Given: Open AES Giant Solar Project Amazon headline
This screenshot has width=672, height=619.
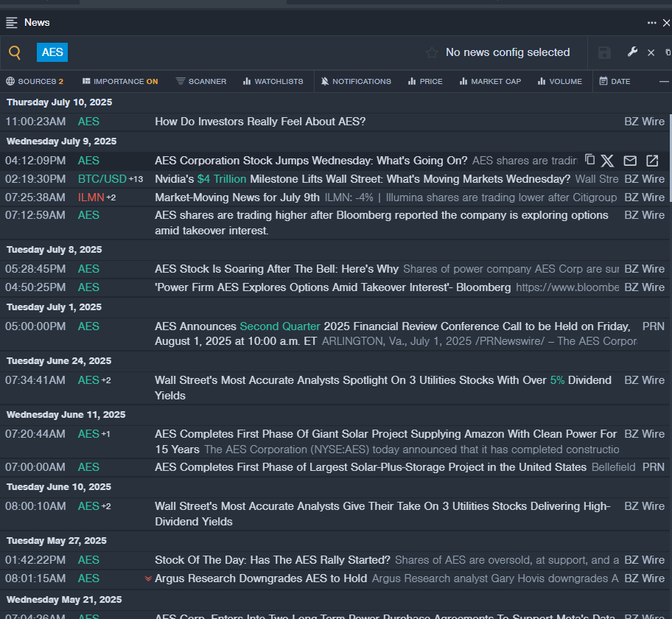Looking at the screenshot, I should [385, 442].
